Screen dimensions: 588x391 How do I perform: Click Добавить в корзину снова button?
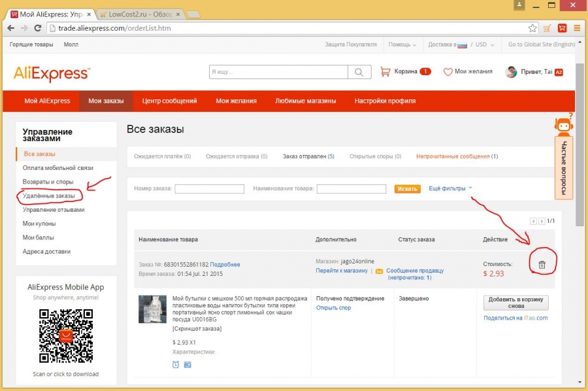(x=515, y=303)
